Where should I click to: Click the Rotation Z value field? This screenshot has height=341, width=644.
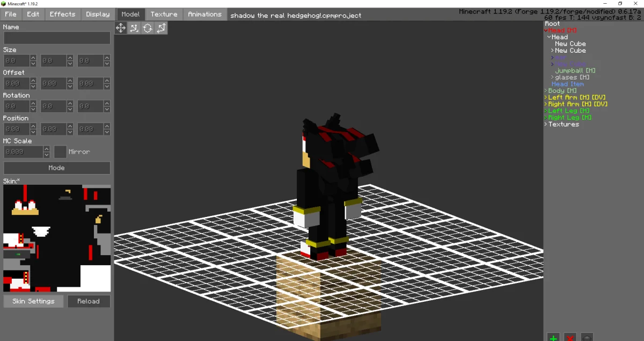pos(91,106)
